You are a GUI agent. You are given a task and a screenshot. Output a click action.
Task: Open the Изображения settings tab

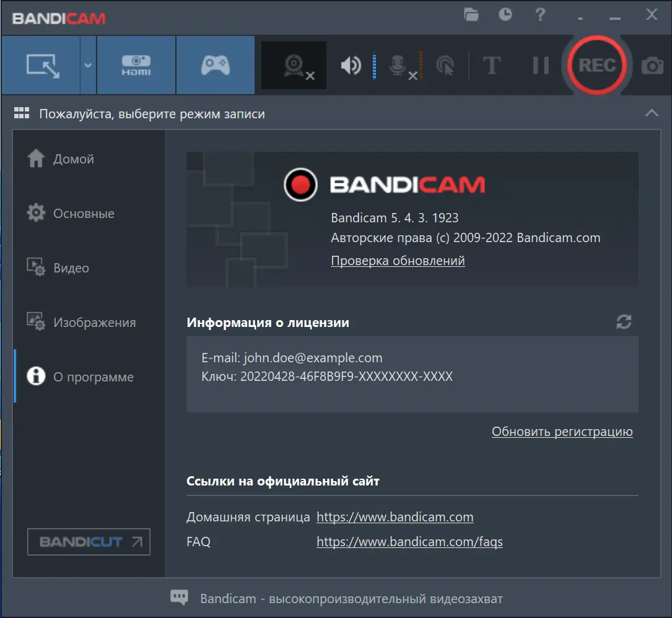(81, 322)
